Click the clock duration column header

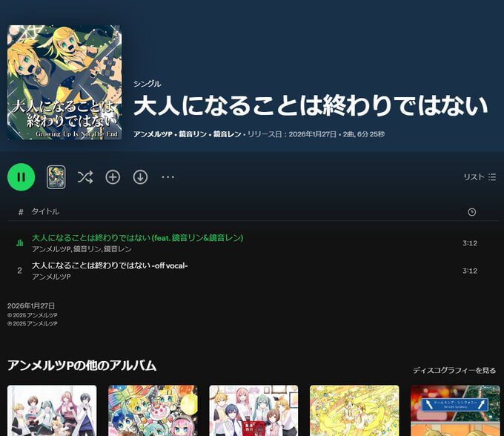pyautogui.click(x=472, y=212)
